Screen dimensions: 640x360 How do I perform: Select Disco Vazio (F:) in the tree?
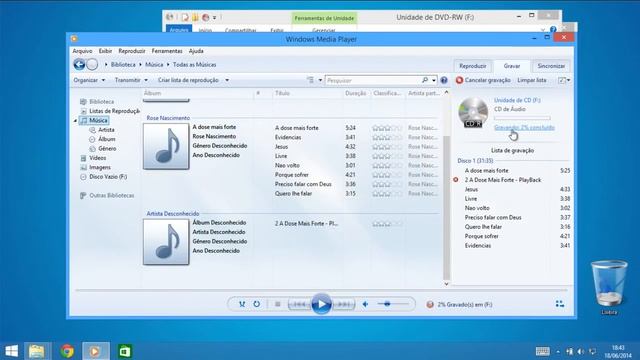pyautogui.click(x=108, y=177)
